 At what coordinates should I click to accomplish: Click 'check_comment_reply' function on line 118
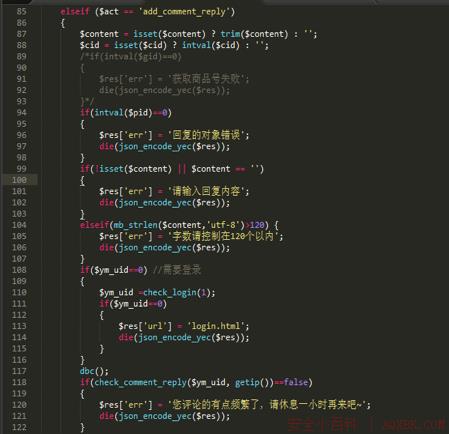(140, 382)
